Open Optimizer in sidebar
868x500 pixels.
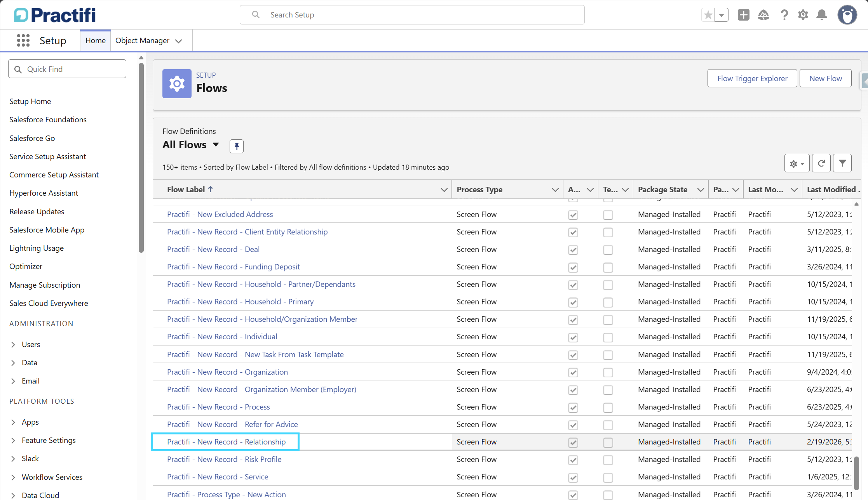coord(26,266)
